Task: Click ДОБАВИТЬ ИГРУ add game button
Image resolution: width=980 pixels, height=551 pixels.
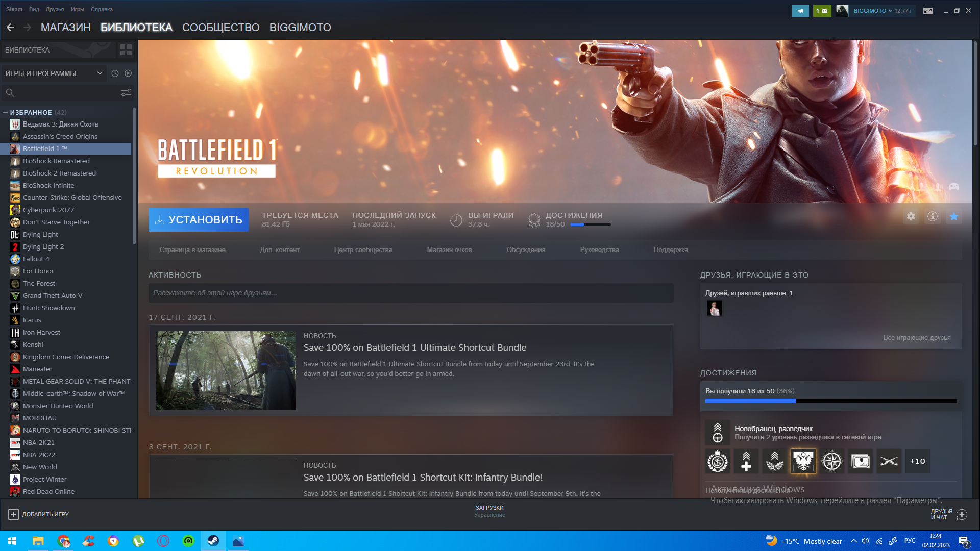Action: point(39,515)
